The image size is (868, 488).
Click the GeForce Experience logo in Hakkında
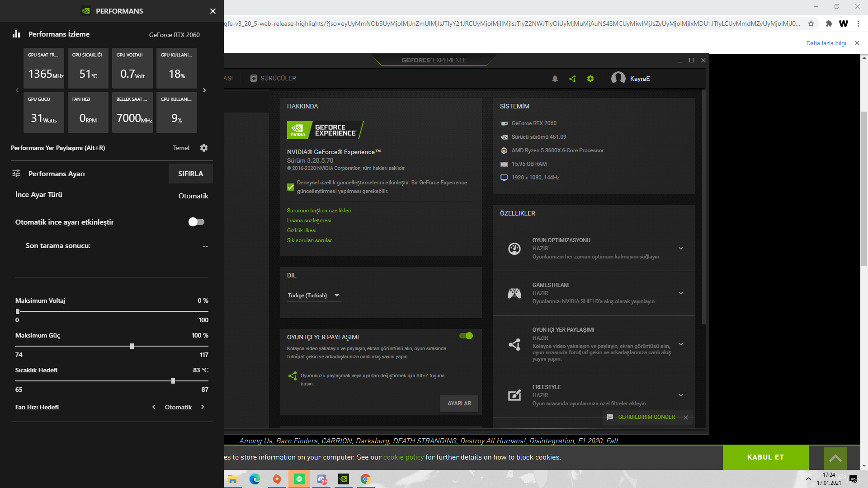point(325,130)
